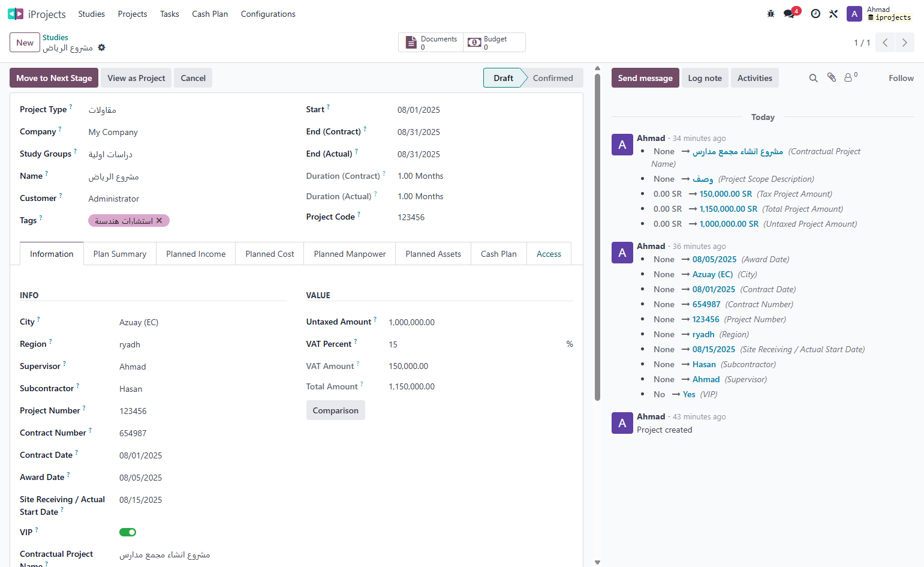Open the City dropdown field
Image resolution: width=924 pixels, height=567 pixels.
pos(203,322)
